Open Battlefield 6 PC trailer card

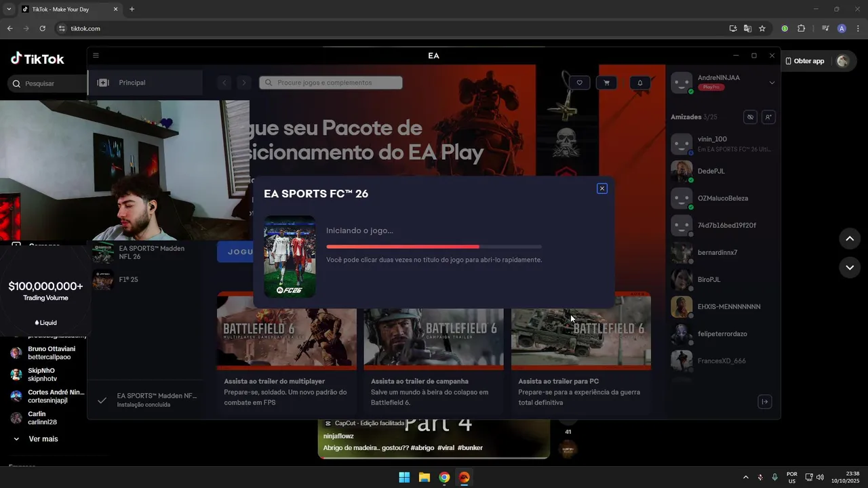(x=581, y=352)
